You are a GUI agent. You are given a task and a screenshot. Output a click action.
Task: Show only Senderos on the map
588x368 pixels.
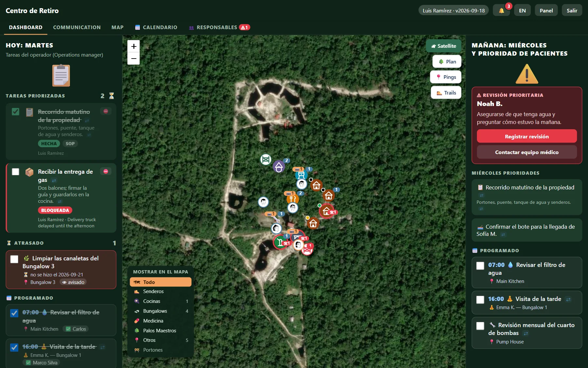click(161, 291)
